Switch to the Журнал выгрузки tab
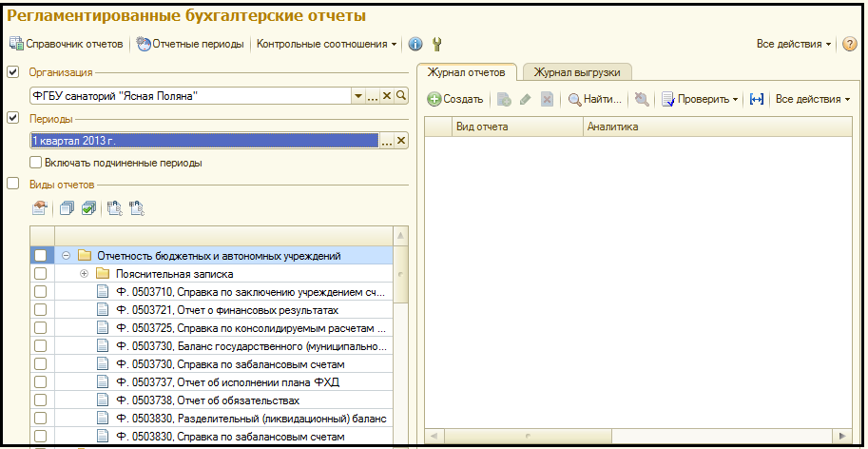The height and width of the screenshot is (449, 868). coord(577,72)
